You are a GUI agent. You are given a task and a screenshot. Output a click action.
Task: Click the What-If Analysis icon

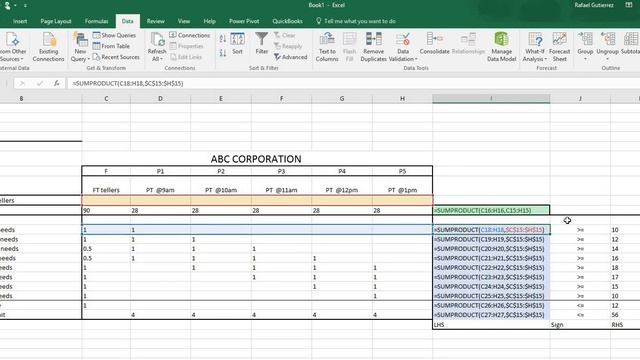tap(535, 40)
